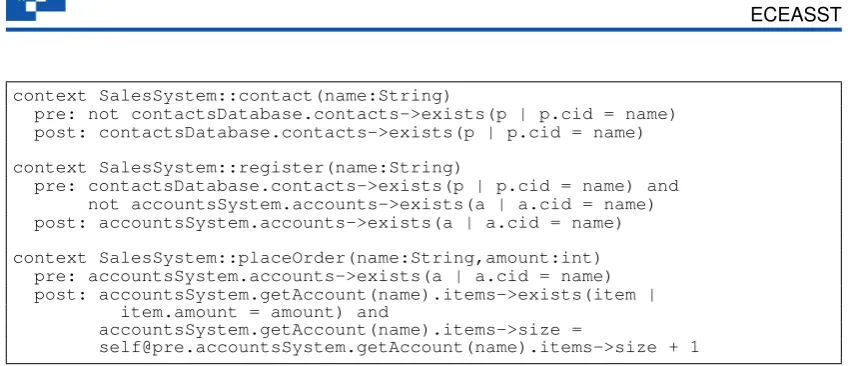The height and width of the screenshot is (366, 851).
Task: Click the register postcondition 'post: accountsSystem.accounts->exists' line
Action: pyautogui.click(x=328, y=223)
